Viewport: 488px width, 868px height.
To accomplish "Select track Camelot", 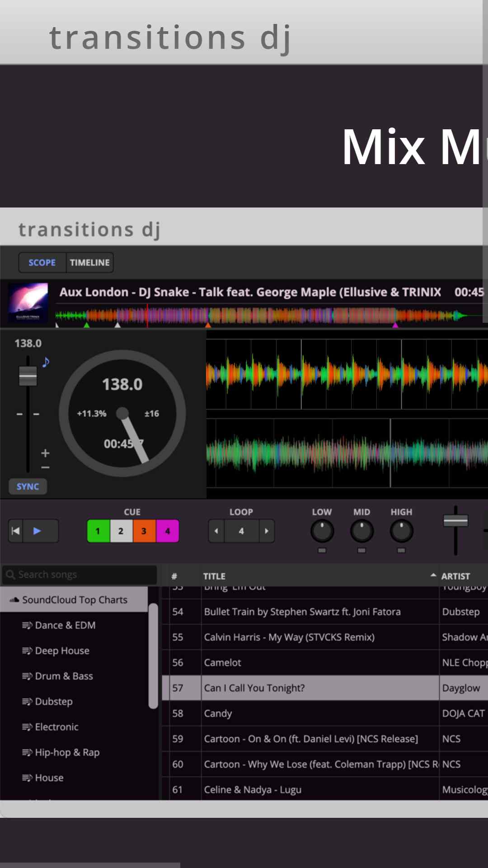I will 222,662.
